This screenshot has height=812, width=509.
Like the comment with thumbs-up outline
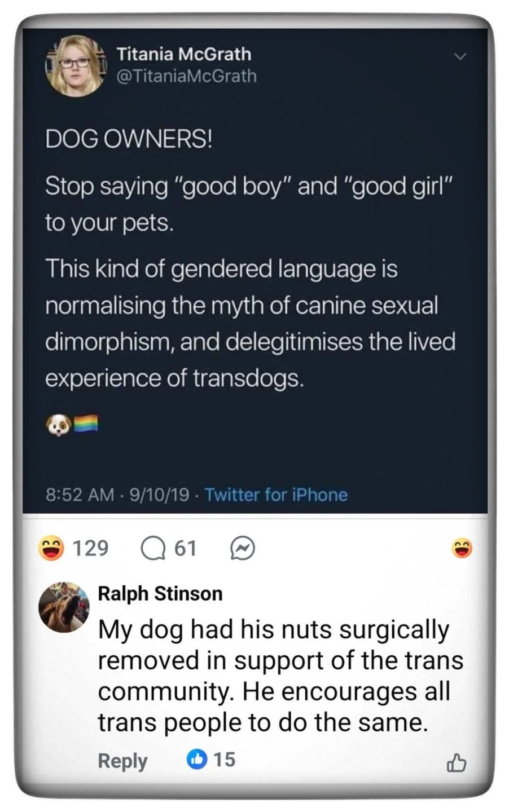click(x=456, y=763)
